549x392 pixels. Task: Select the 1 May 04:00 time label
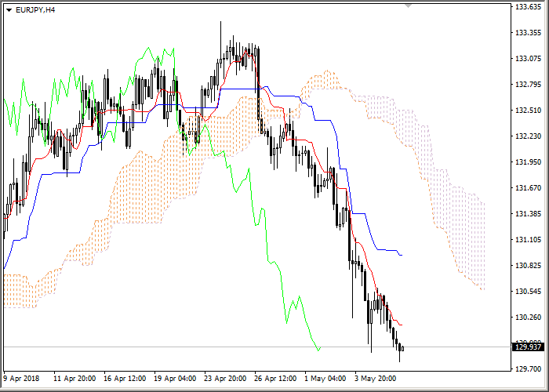[x=325, y=378]
